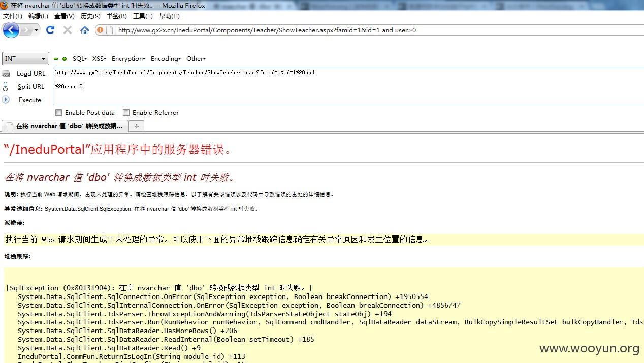Click the Firefox logo in title bar
This screenshot has height=363, width=644.
5,6
